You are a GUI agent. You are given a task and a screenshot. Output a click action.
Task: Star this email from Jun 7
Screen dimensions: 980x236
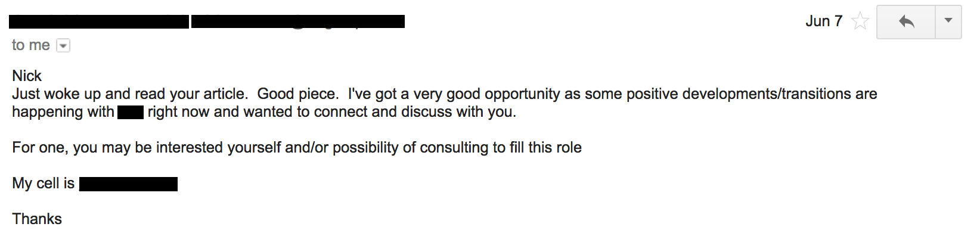tap(860, 21)
